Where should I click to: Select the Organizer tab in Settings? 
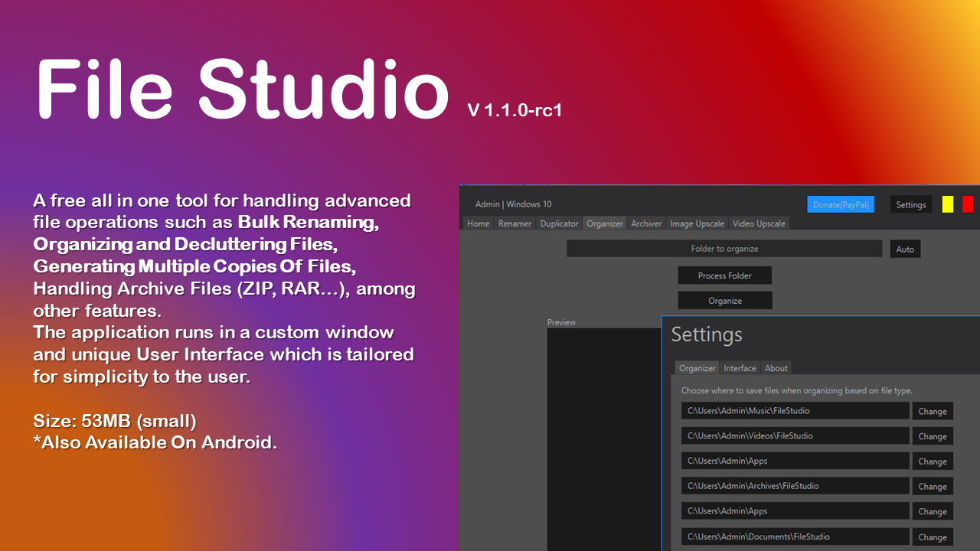697,368
